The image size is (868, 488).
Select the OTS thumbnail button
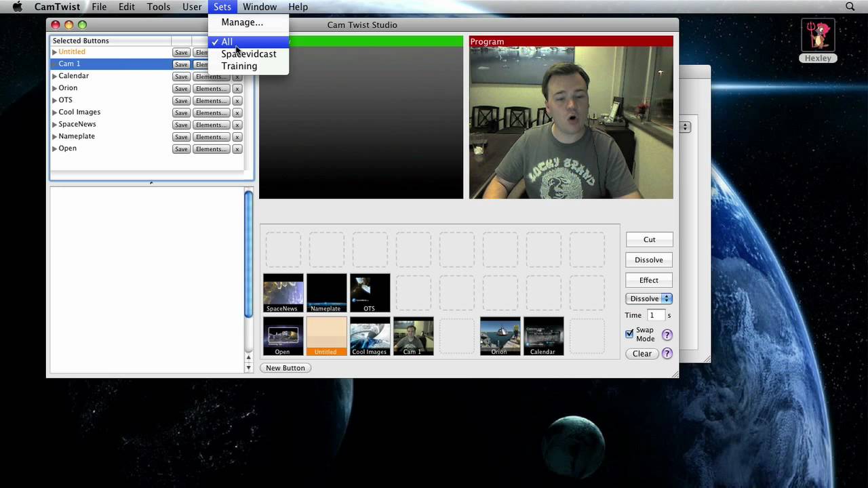pos(370,293)
